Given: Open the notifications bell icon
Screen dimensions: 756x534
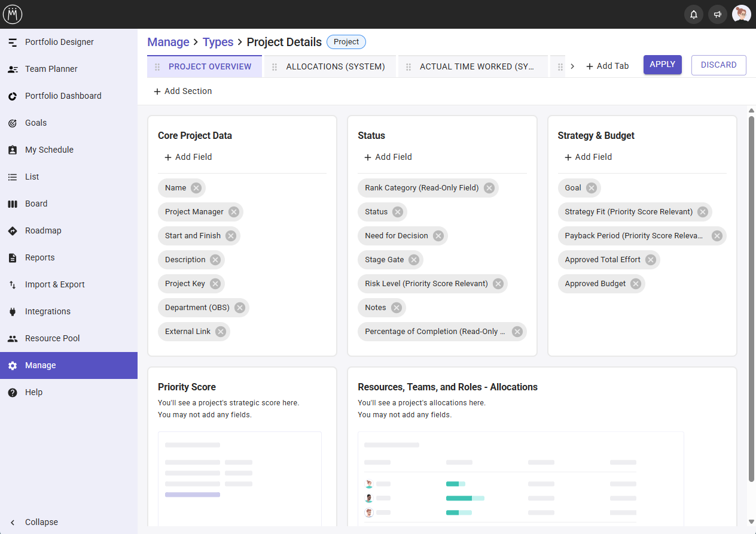Looking at the screenshot, I should (x=694, y=14).
